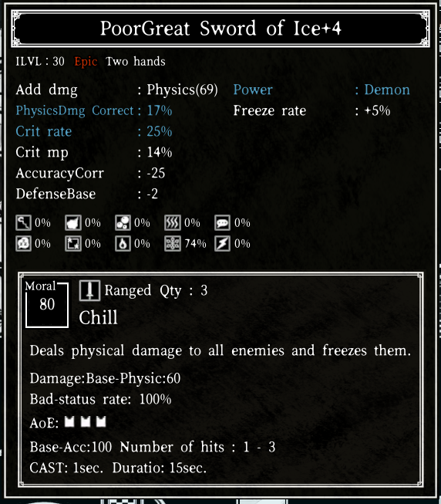
Task: Click the first AoE target marker
Action: [x=69, y=421]
